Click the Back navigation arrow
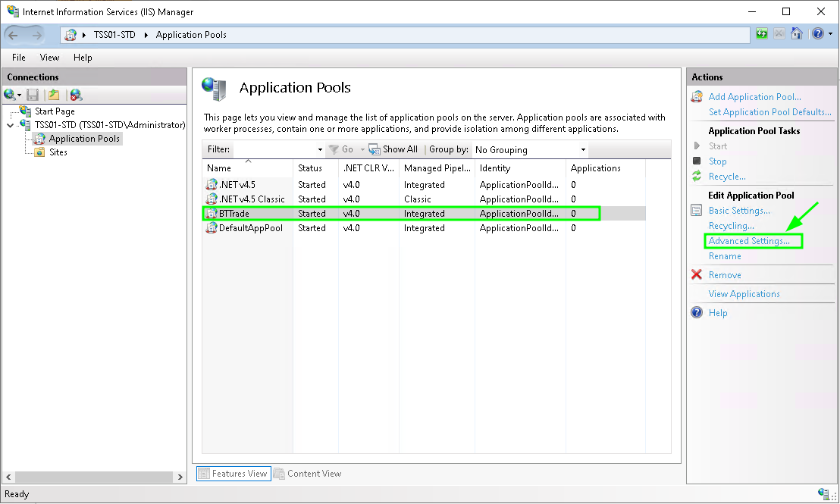Image resolution: width=840 pixels, height=504 pixels. pyautogui.click(x=14, y=36)
